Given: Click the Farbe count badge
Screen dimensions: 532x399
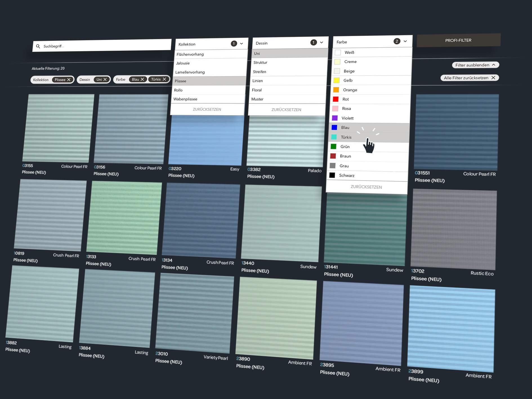Looking at the screenshot, I should point(397,41).
